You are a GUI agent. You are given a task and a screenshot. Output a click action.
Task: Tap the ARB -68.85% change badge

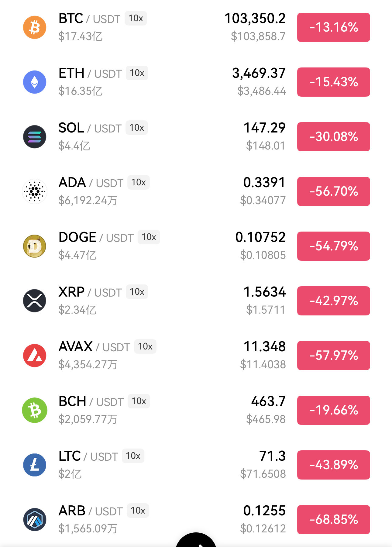click(x=333, y=520)
